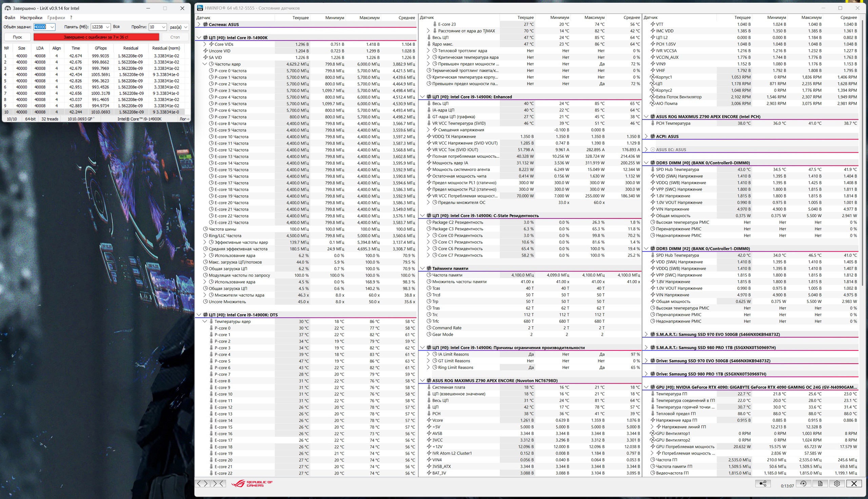Click the expand columns arrows icon
The image size is (868, 499).
coord(202,484)
